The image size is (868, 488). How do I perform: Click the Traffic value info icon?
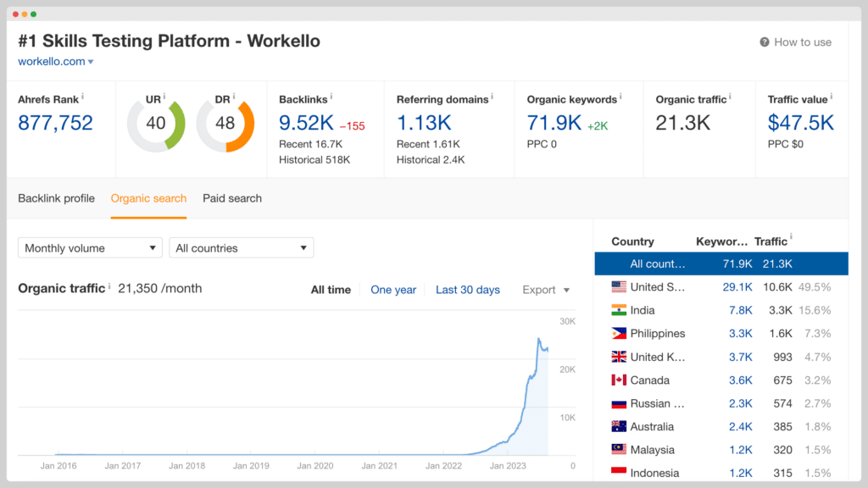pyautogui.click(x=832, y=97)
